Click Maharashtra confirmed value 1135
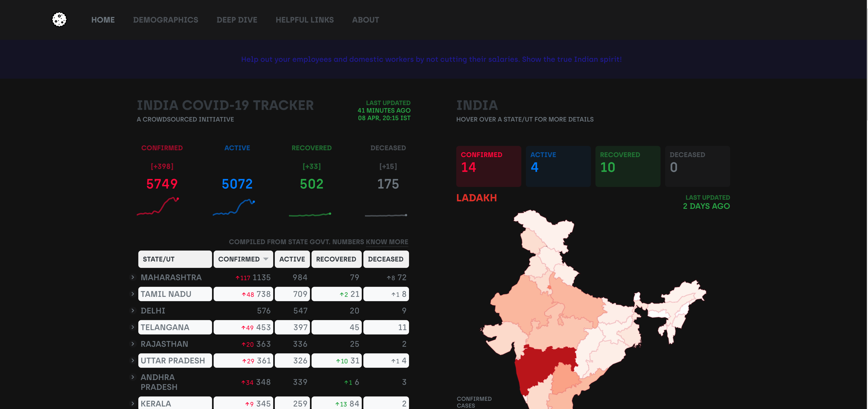Image resolution: width=868 pixels, height=409 pixels. pos(262,277)
